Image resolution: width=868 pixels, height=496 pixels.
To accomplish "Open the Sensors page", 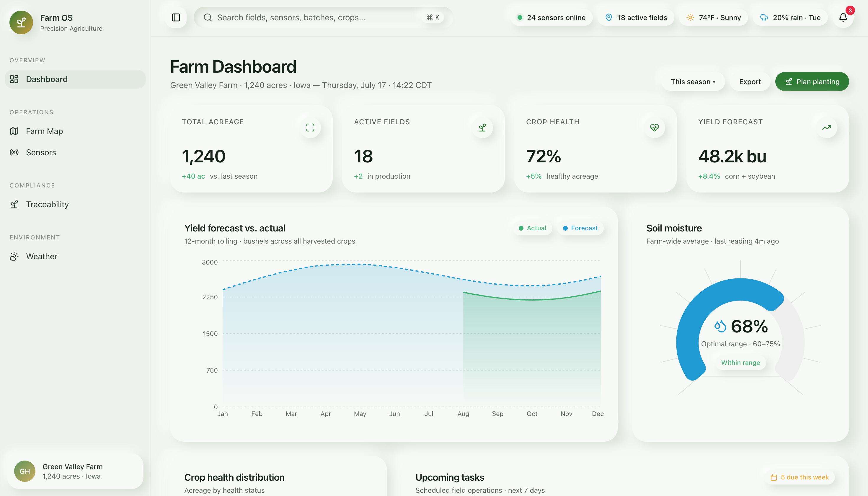I will coord(75,152).
